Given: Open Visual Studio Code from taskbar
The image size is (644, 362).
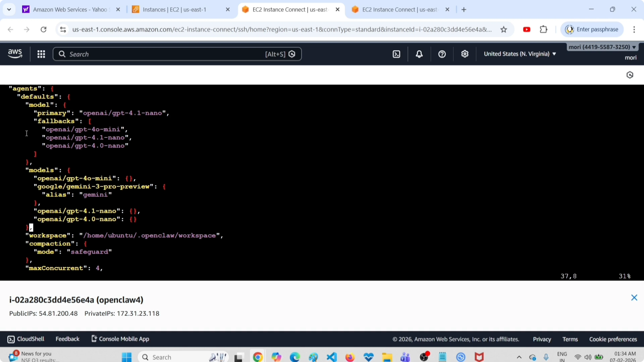Looking at the screenshot, I should coord(332,357).
